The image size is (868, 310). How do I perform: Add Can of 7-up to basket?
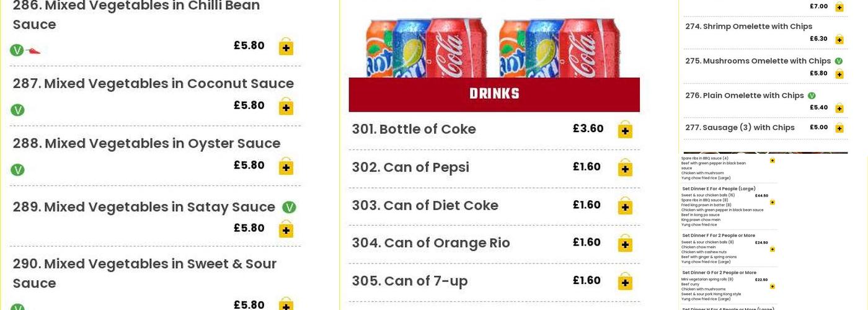coord(625,282)
